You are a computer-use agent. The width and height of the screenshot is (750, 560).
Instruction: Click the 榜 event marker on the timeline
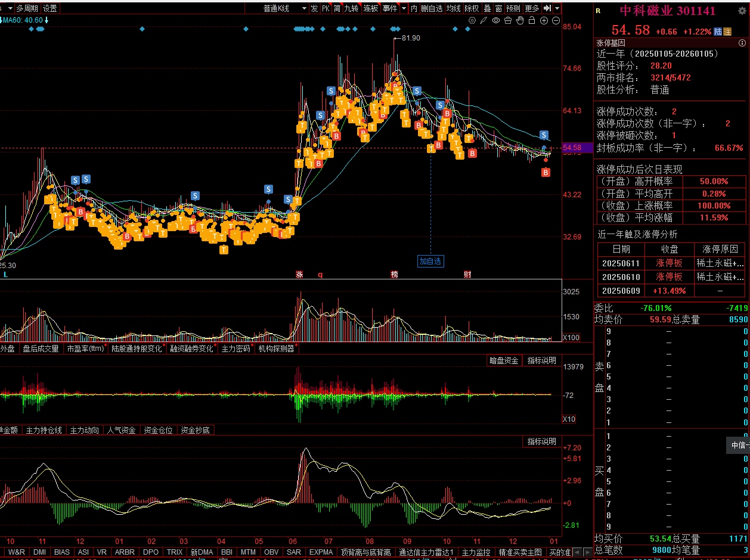pos(394,275)
